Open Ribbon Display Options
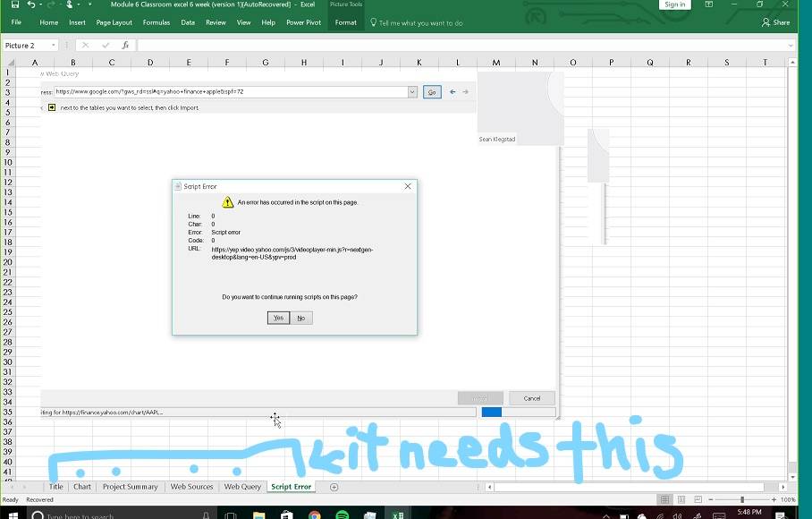This screenshot has width=812, height=519. point(709,4)
